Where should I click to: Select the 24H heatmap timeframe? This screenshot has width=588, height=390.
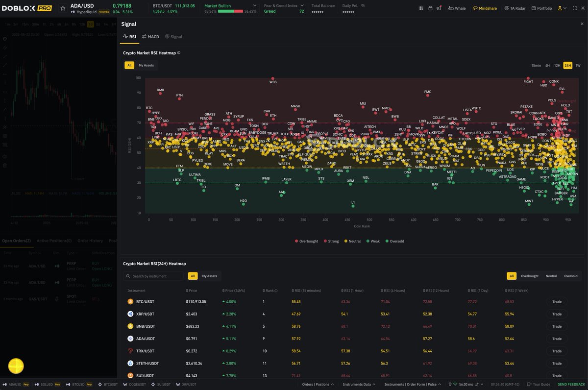pyautogui.click(x=568, y=65)
